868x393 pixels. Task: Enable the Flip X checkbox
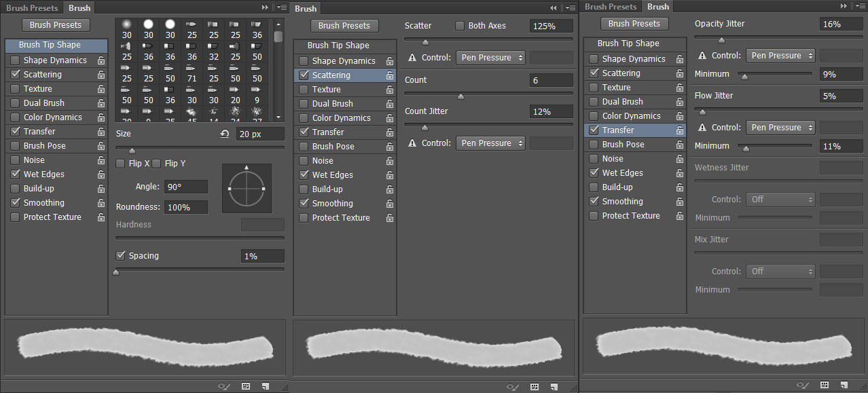(120, 164)
